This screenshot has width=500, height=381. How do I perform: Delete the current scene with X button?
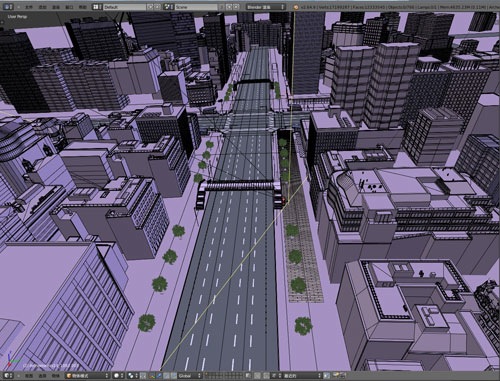pyautogui.click(x=237, y=7)
